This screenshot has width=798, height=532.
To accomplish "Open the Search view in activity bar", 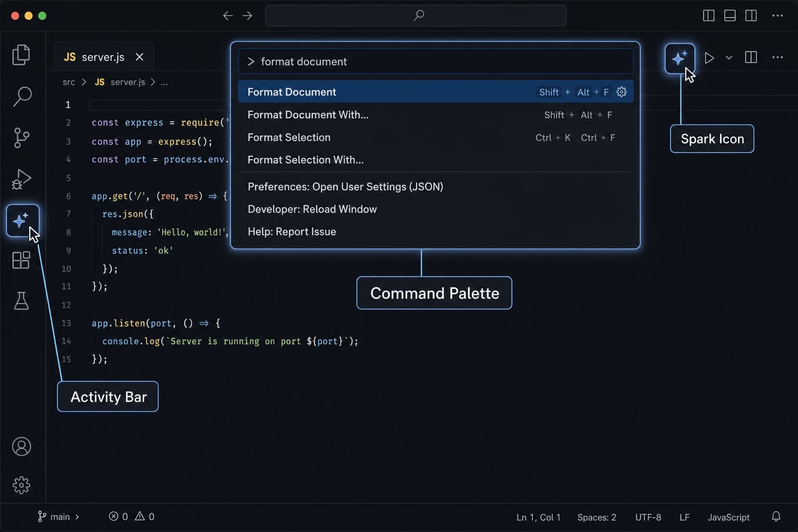I will coord(21,96).
